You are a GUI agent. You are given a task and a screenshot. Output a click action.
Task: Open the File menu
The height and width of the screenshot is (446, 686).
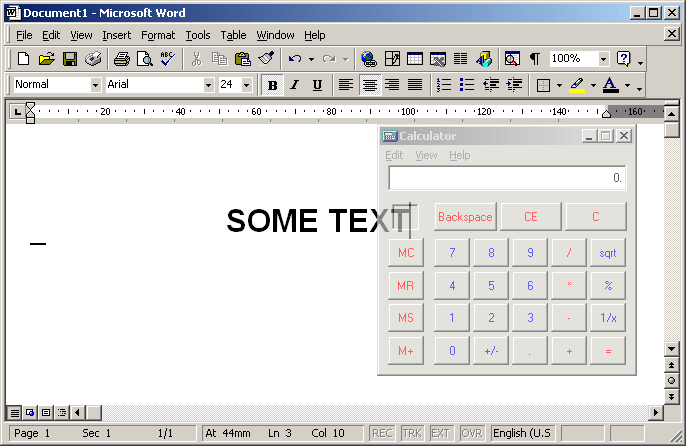[x=24, y=35]
